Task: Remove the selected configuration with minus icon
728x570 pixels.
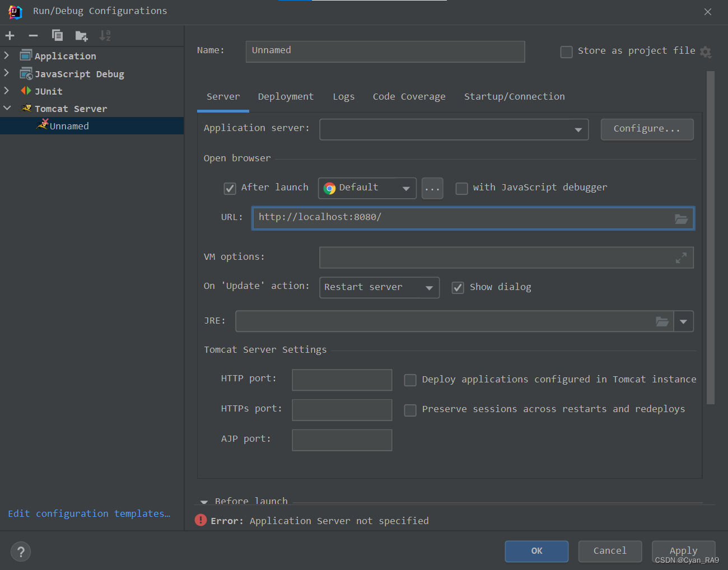Action: click(33, 36)
